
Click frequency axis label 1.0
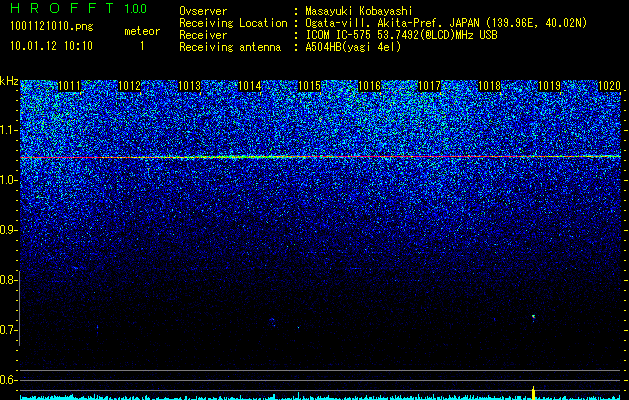coord(9,180)
